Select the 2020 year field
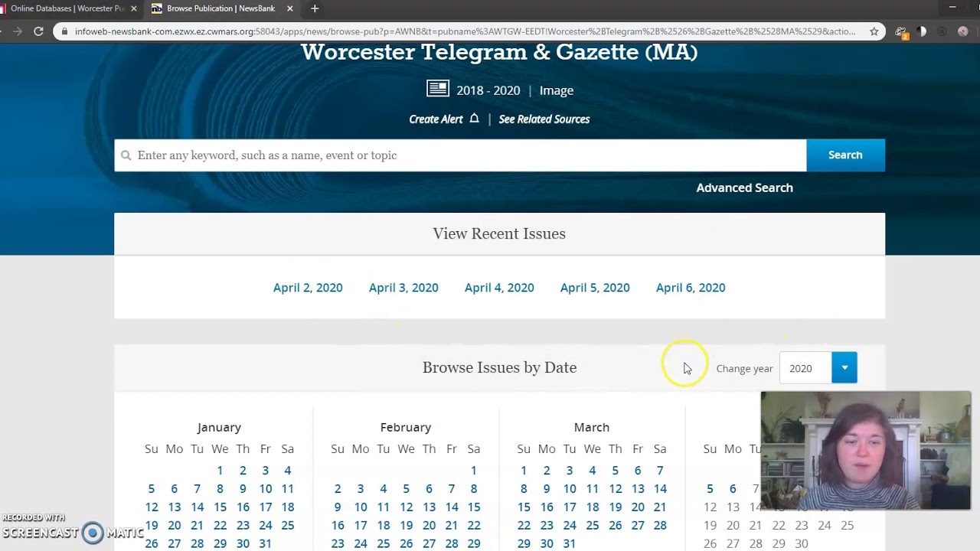The height and width of the screenshot is (551, 980). point(805,368)
